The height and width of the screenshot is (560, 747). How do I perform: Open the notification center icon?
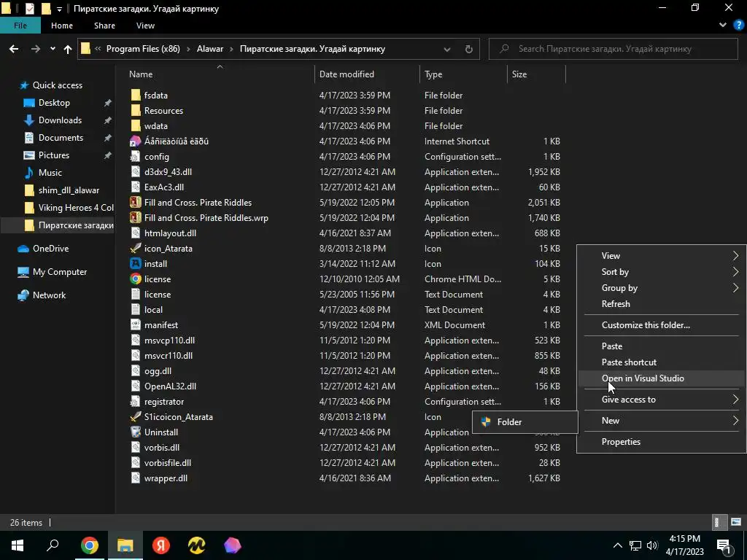[724, 545]
